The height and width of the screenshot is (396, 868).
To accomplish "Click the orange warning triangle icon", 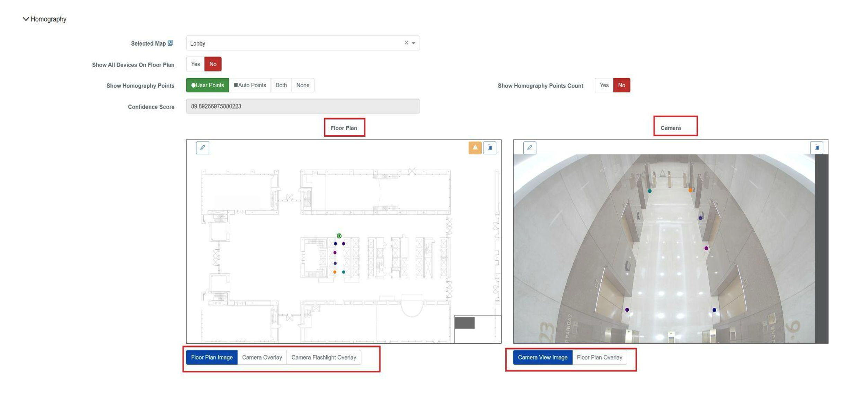I will 475,148.
